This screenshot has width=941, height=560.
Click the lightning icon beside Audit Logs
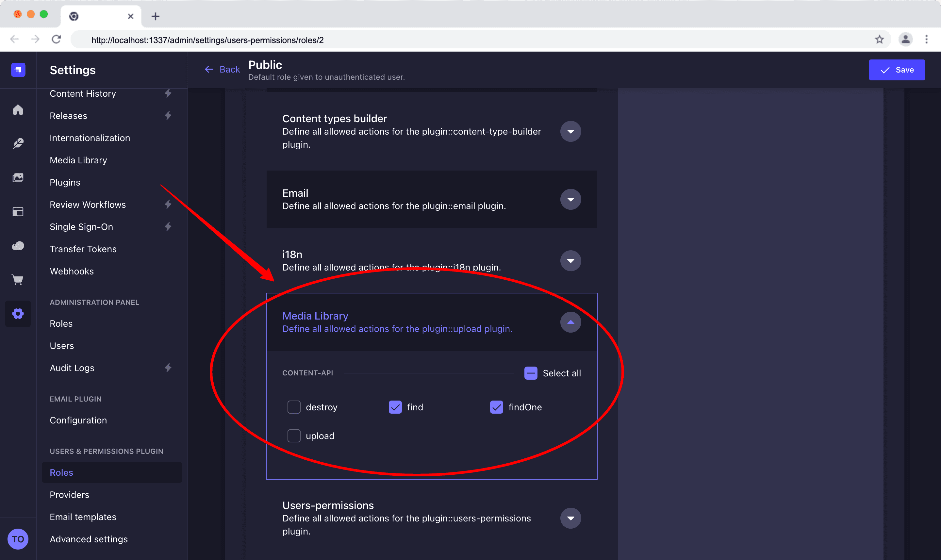[168, 368]
